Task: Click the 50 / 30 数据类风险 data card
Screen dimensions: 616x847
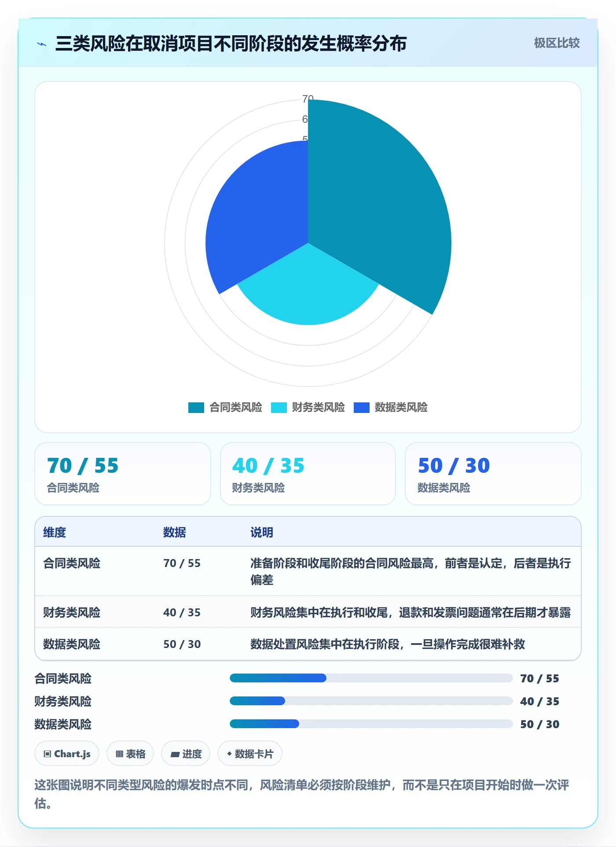Action: 493,474
